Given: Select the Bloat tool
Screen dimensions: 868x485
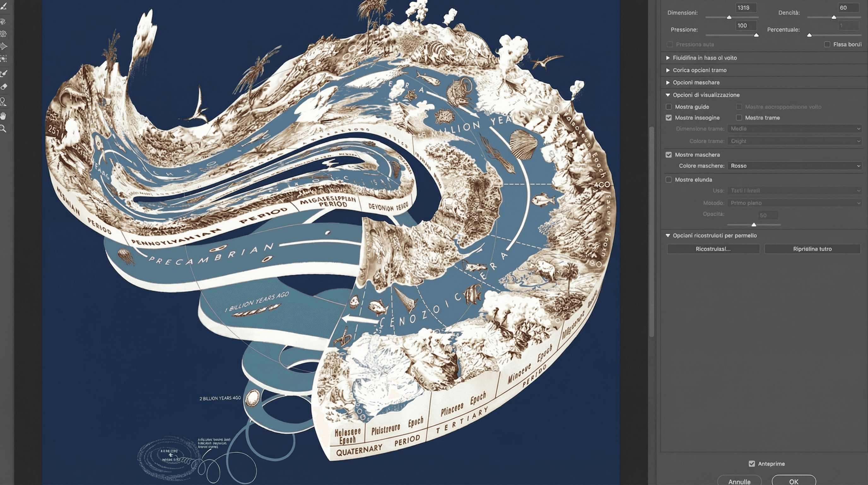Looking at the screenshot, I should point(3,46).
